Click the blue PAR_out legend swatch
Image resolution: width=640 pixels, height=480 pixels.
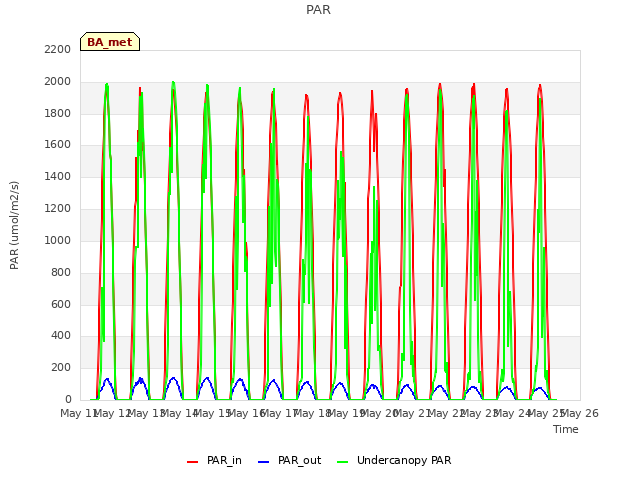(x=264, y=462)
